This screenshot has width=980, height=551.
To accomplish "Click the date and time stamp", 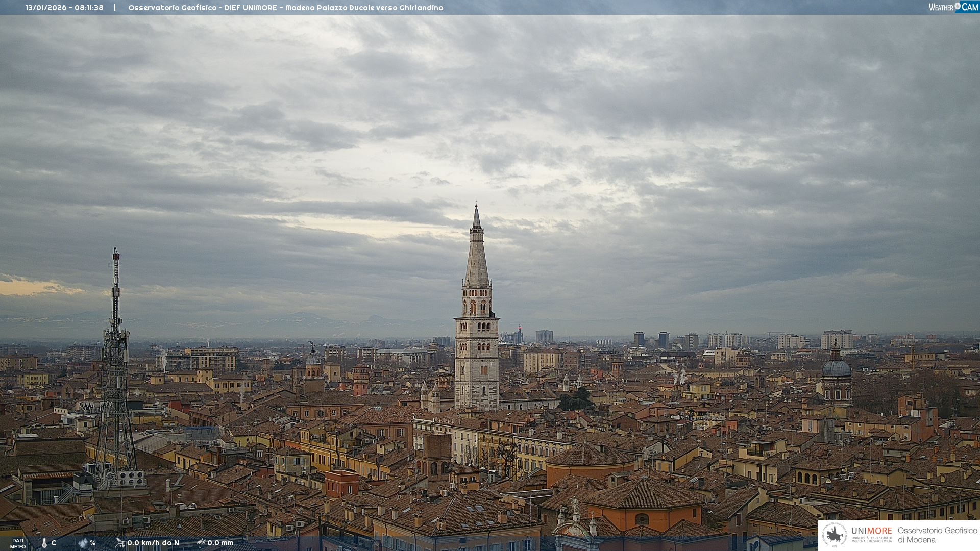I will coord(64,8).
